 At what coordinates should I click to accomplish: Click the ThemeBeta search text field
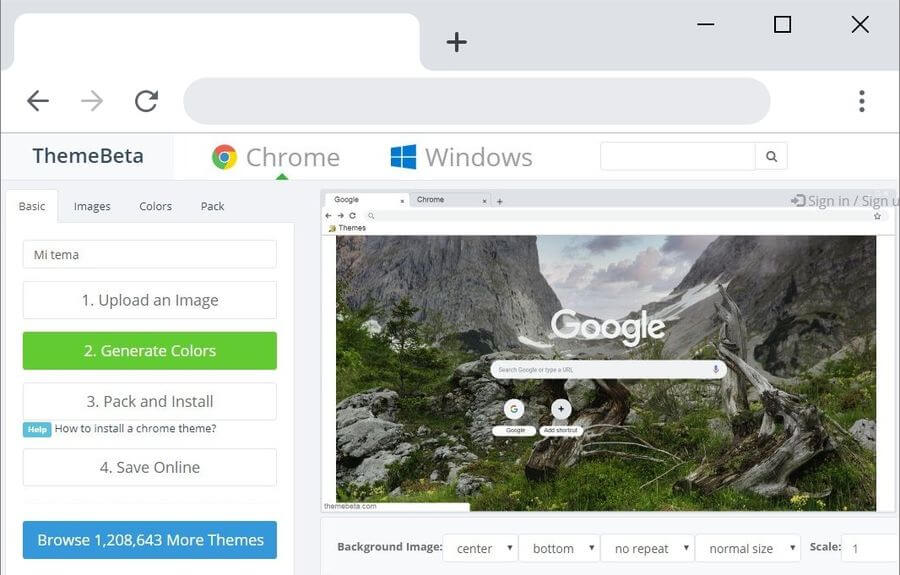[678, 156]
